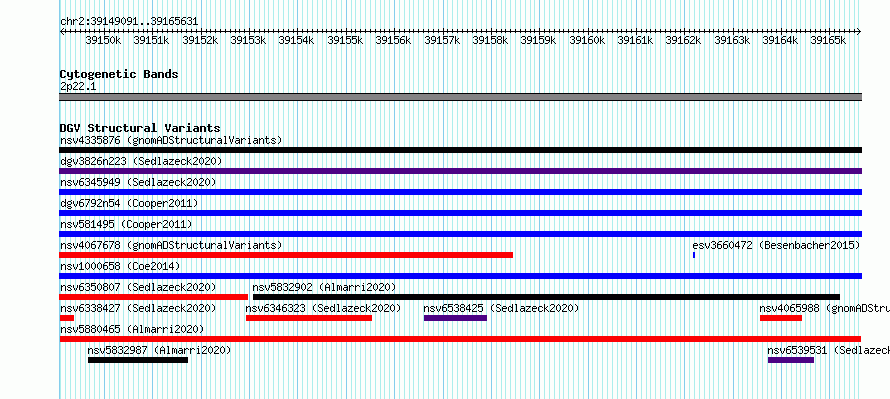Select the nsv581495 (Cooper2011) label
This screenshot has height=399, width=890.
pos(126,224)
